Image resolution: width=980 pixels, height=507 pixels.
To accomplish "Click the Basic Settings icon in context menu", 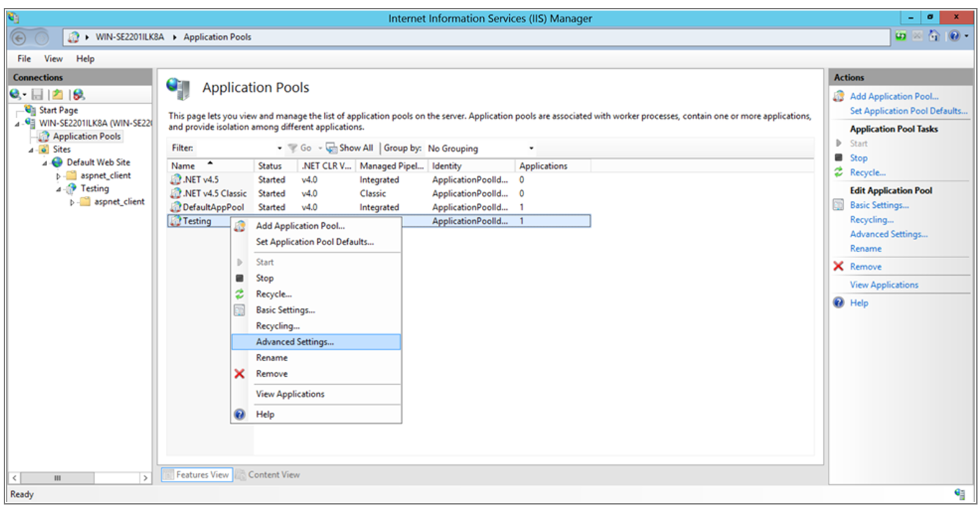I will (x=239, y=310).
